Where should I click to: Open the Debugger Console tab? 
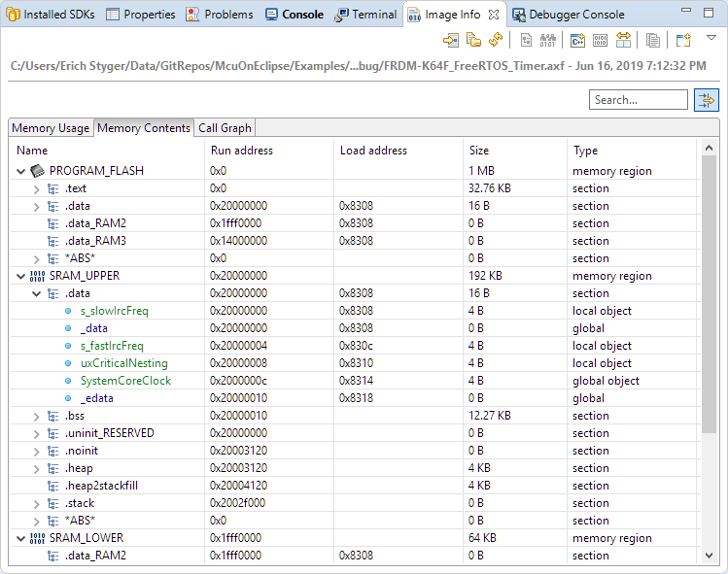tap(569, 15)
